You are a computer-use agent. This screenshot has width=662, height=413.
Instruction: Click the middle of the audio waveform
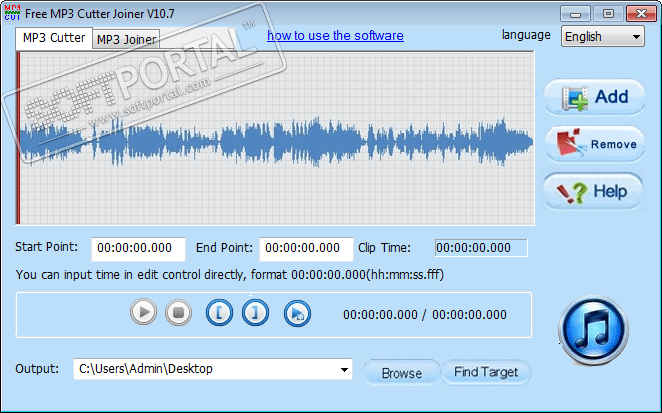pos(276,138)
